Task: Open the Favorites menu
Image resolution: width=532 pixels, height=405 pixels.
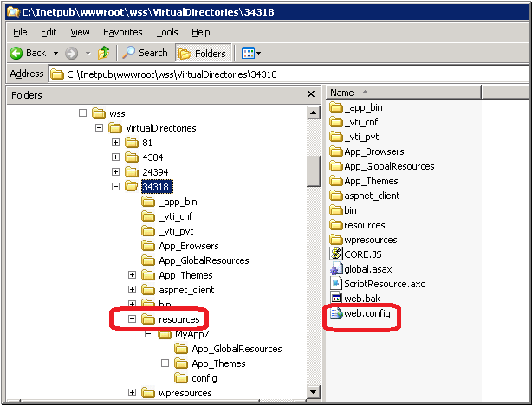Action: coord(123,32)
